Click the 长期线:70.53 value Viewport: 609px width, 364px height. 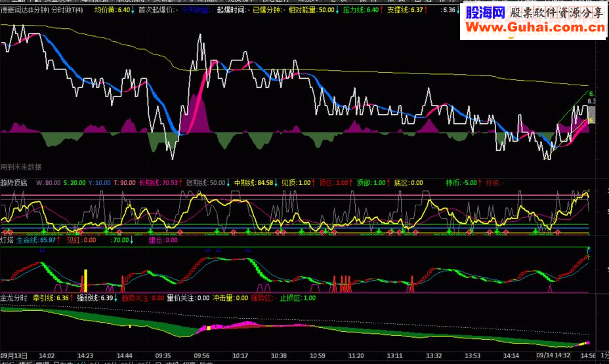[x=158, y=183]
